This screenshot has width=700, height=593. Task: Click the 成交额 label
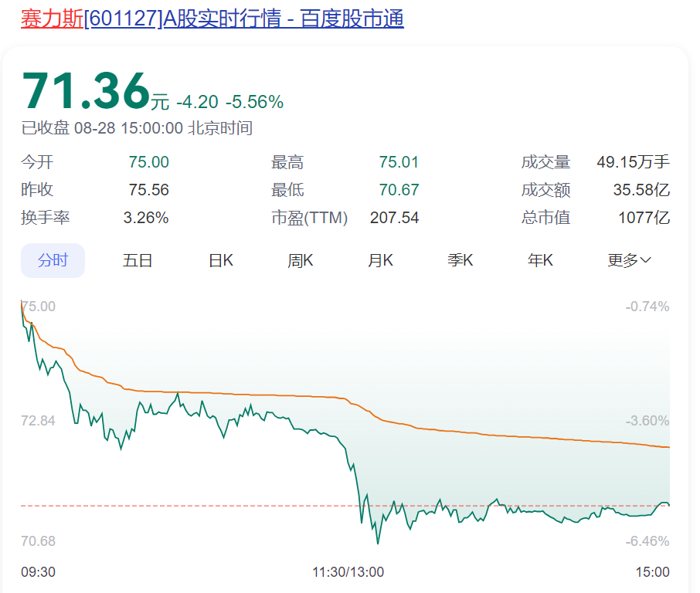coord(545,190)
